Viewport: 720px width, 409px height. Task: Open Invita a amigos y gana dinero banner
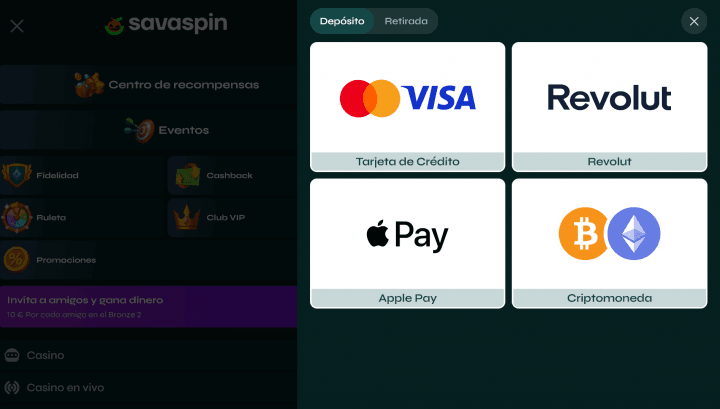(x=148, y=307)
